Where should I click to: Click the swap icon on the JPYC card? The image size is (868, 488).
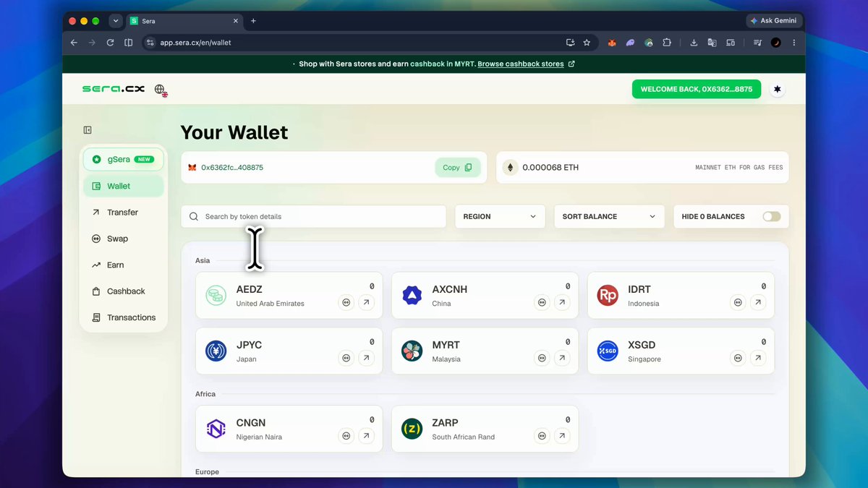click(346, 358)
